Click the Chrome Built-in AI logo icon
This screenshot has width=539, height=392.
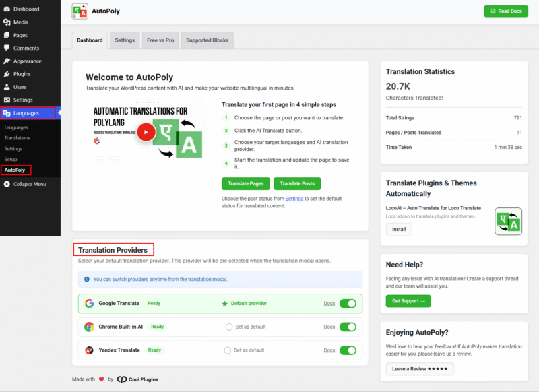click(x=89, y=327)
